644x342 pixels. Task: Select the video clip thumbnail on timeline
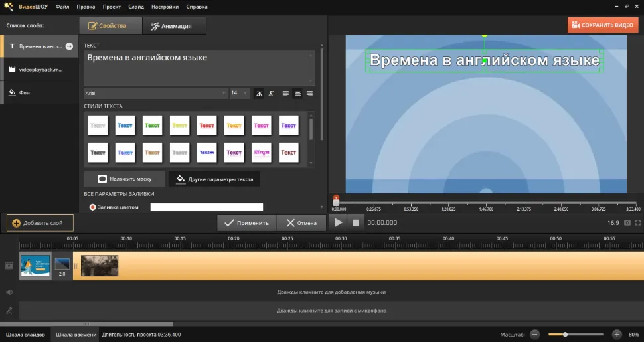[x=100, y=266]
